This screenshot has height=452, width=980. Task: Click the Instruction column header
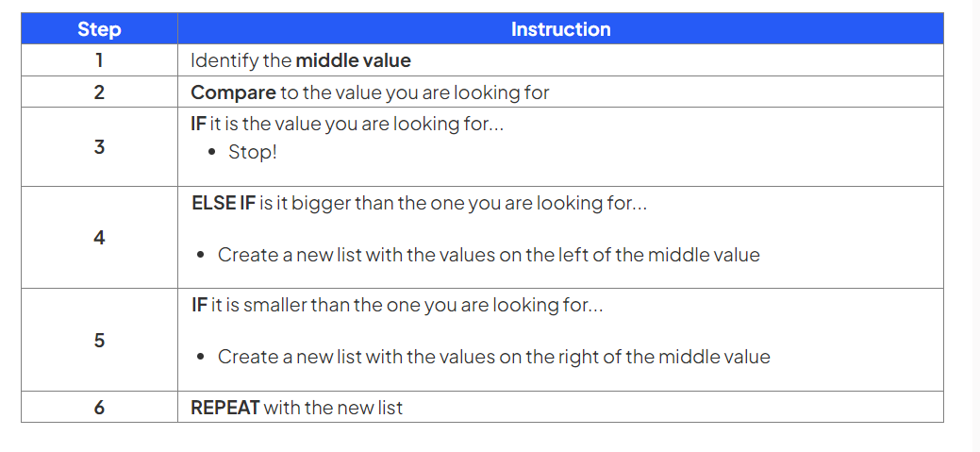pyautogui.click(x=560, y=29)
